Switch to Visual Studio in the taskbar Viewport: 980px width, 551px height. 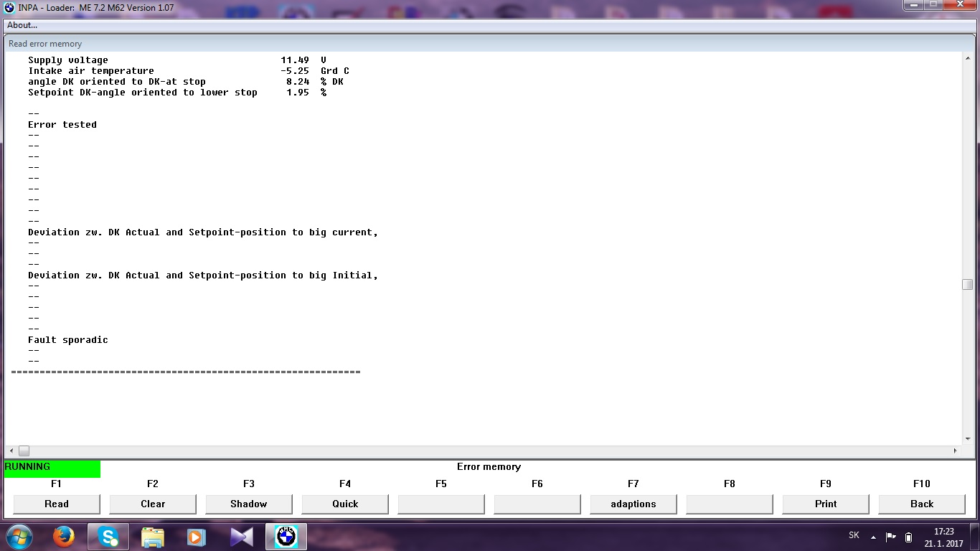pos(241,537)
